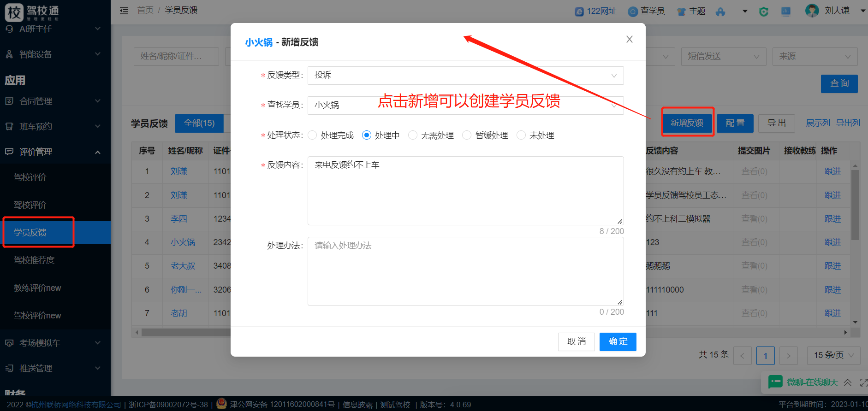The height and width of the screenshot is (411, 868).
Task: Click 确定 to submit feedback
Action: (x=618, y=342)
